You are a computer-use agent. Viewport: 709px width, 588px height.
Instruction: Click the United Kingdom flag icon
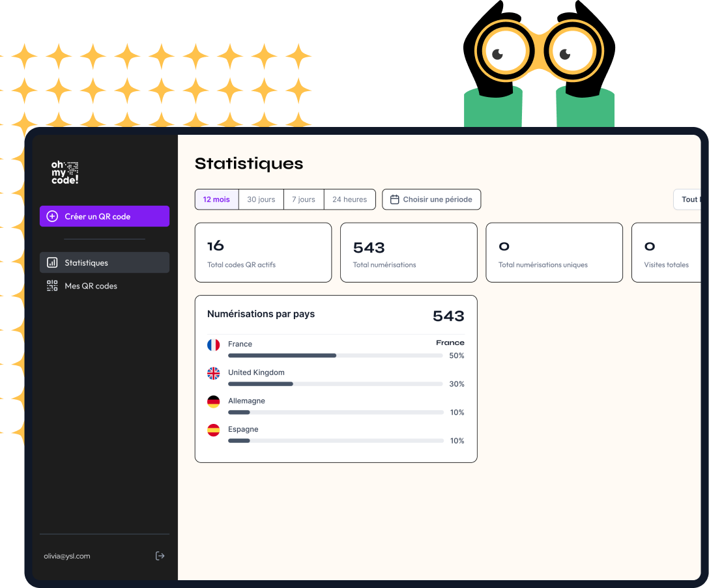coord(213,373)
